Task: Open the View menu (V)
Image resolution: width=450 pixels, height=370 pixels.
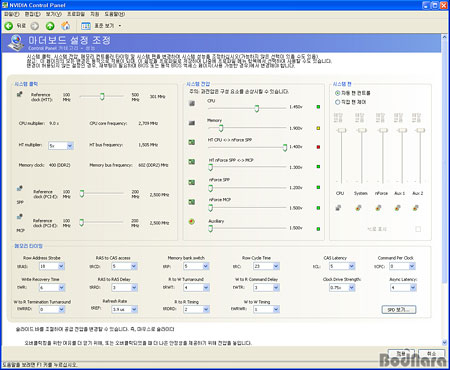Action: (x=53, y=14)
